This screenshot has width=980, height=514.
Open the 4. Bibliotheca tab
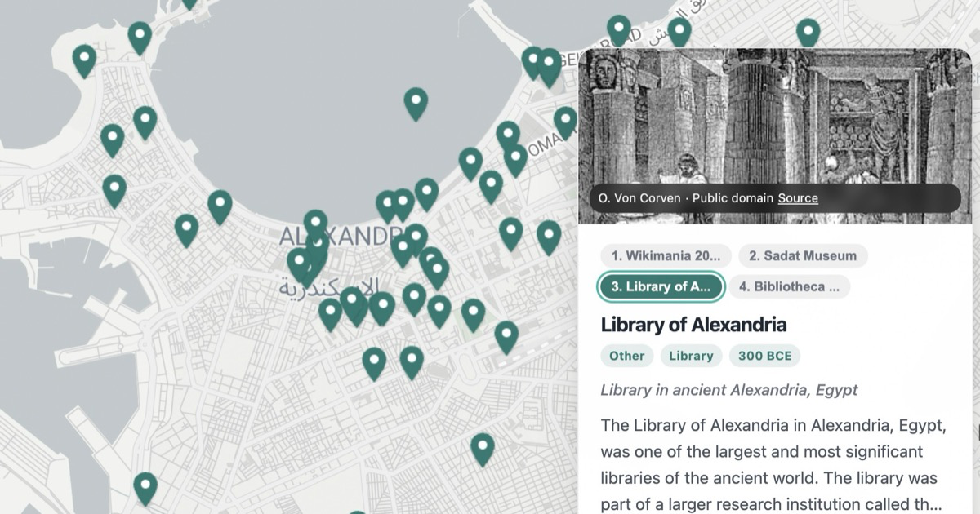tap(791, 287)
